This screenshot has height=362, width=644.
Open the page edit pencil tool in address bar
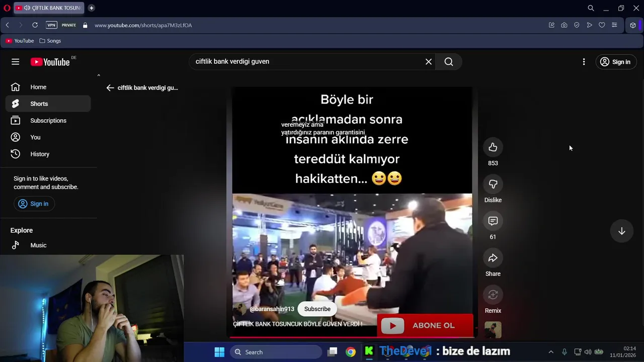[x=551, y=25]
